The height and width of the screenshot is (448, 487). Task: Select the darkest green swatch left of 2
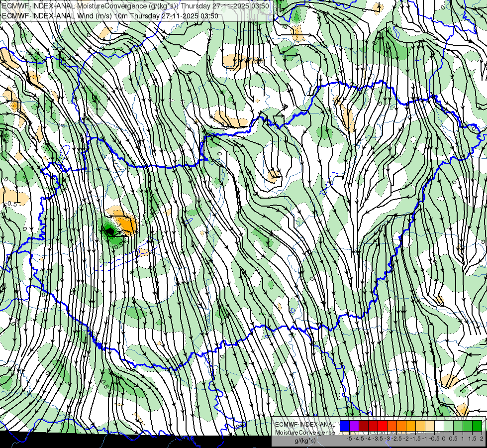click(477, 426)
